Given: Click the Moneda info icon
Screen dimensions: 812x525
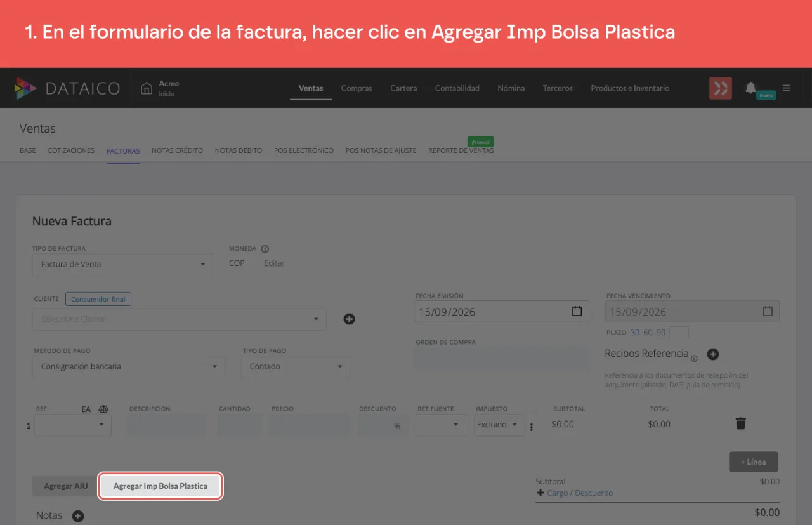Looking at the screenshot, I should coord(265,249).
